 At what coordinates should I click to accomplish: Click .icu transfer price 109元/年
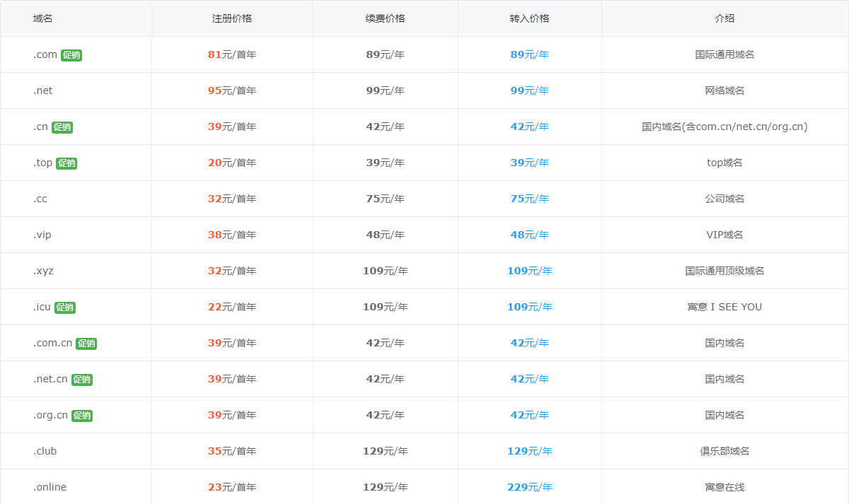(x=530, y=307)
